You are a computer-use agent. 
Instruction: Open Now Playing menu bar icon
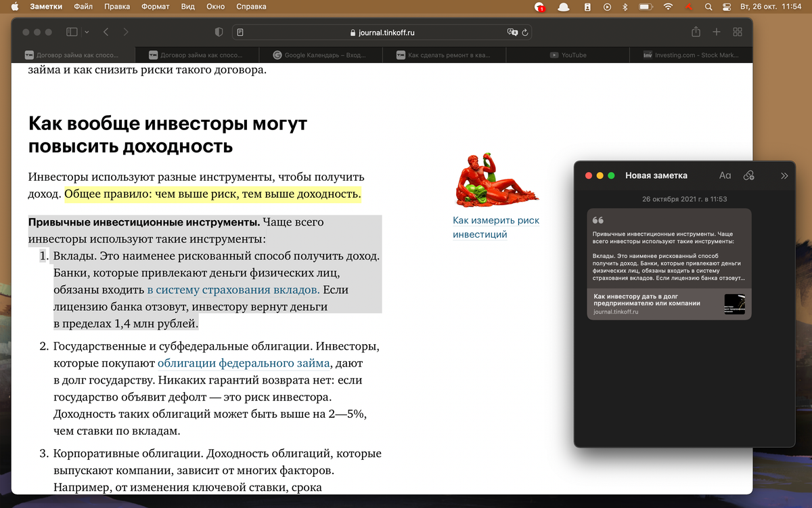(607, 7)
